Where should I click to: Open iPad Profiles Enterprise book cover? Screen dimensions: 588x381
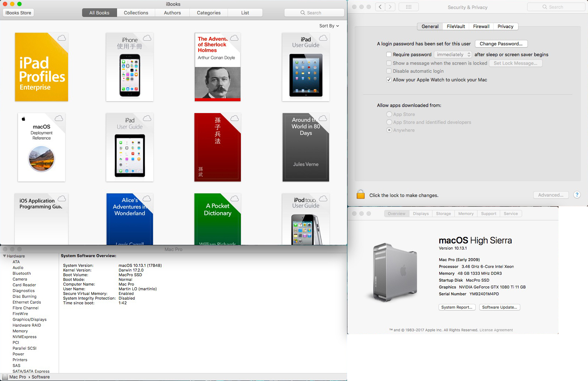(x=41, y=67)
